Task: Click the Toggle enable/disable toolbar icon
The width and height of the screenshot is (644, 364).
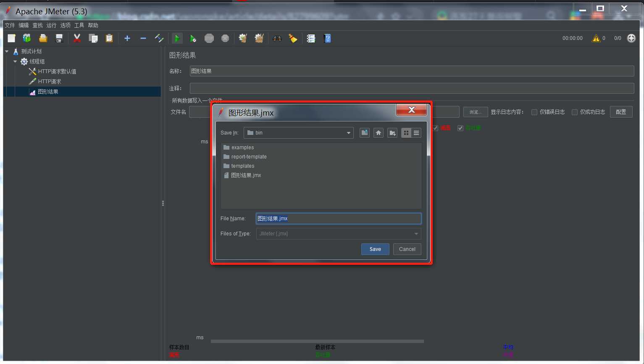Action: (159, 38)
